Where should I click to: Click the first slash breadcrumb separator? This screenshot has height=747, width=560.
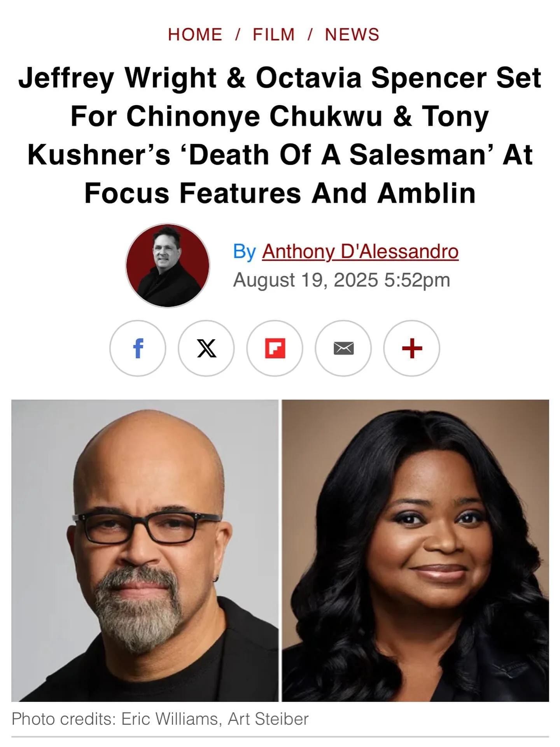point(238,35)
